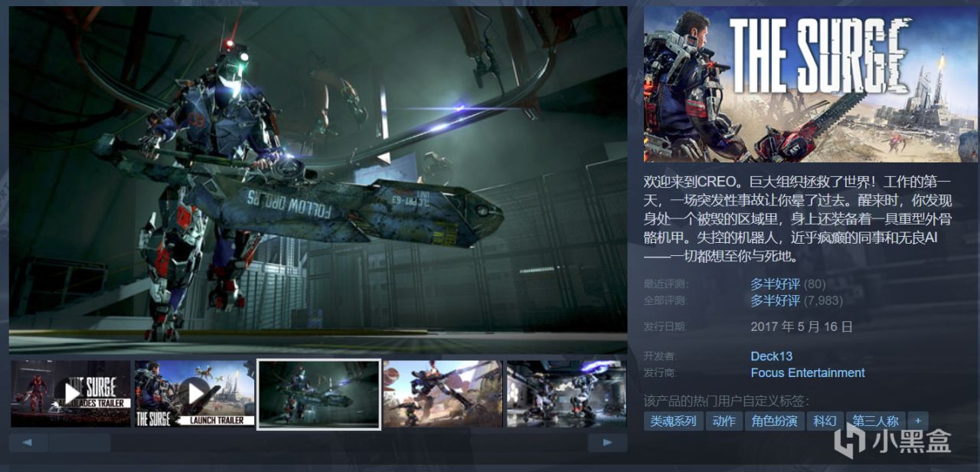The height and width of the screenshot is (472, 980).
Task: Open publisher Focus Entertainment link
Action: (808, 373)
